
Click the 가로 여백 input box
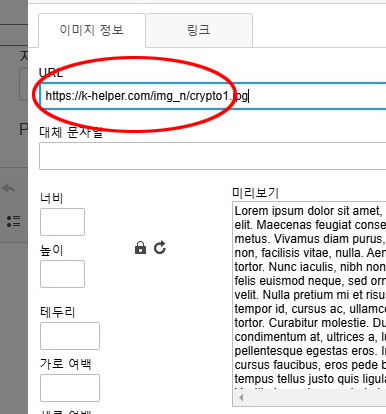pos(70,388)
